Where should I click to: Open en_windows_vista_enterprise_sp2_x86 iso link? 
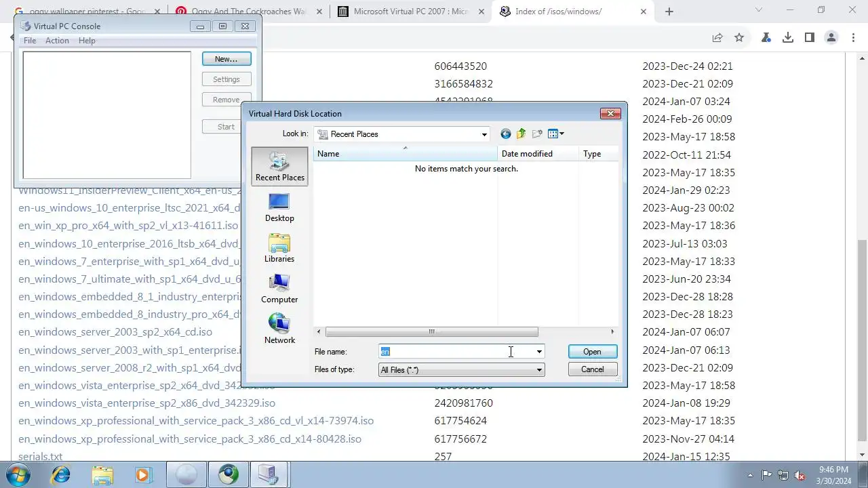146,403
